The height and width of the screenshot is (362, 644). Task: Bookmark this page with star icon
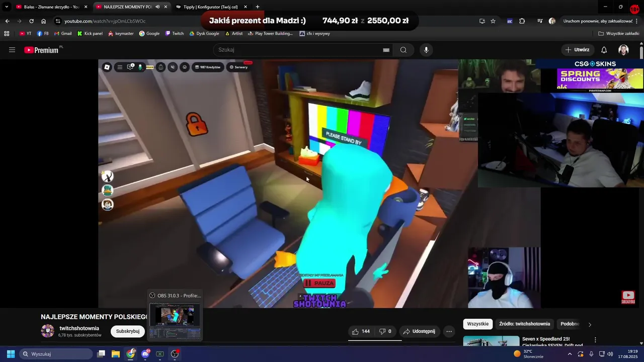tap(493, 21)
